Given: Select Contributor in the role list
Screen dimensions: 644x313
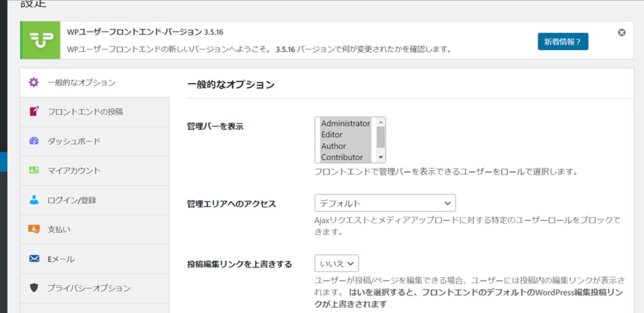Looking at the screenshot, I should coord(345,157).
